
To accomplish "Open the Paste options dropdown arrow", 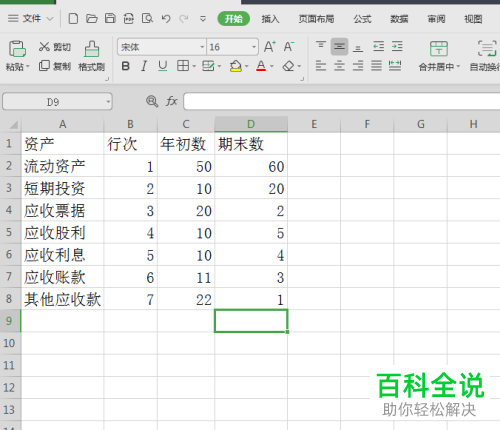I will click(28, 67).
